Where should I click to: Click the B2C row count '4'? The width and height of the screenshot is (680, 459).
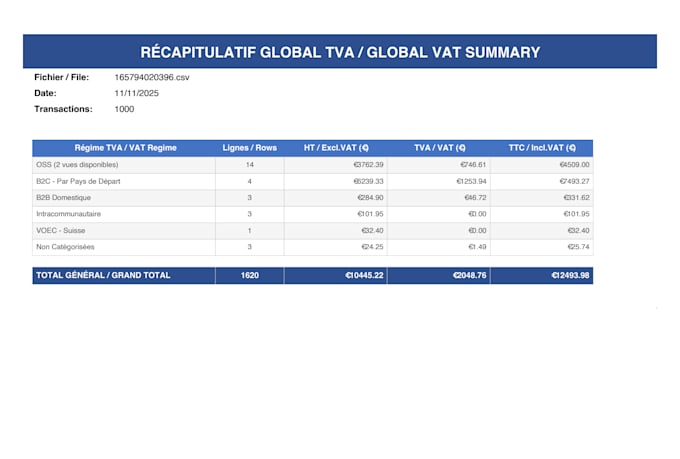click(249, 181)
